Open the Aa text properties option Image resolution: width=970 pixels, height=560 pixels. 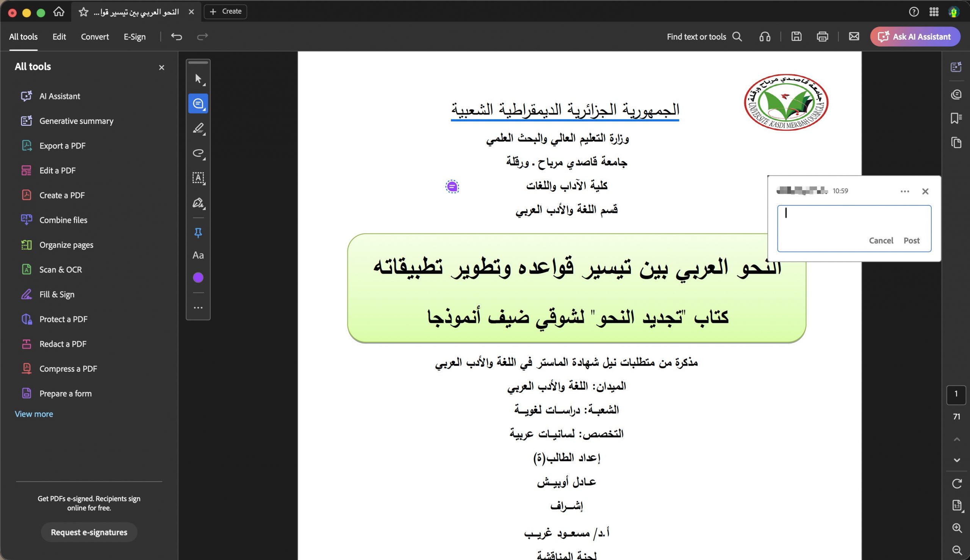(x=198, y=255)
